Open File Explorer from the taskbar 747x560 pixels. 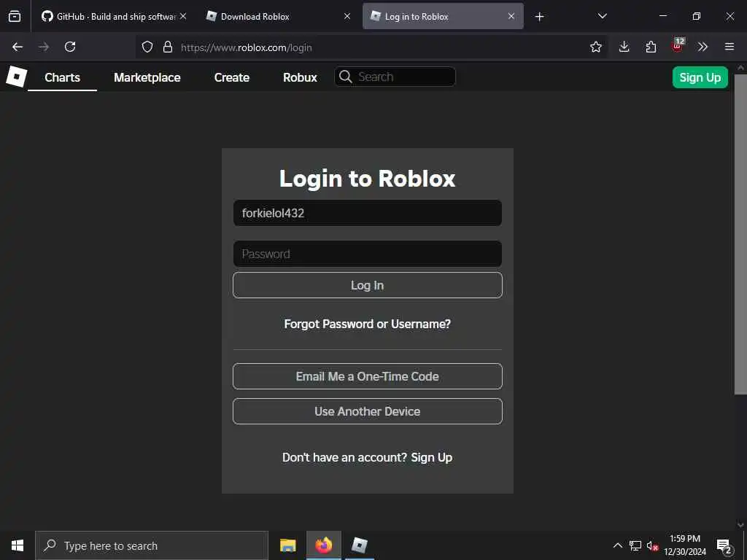(x=287, y=545)
